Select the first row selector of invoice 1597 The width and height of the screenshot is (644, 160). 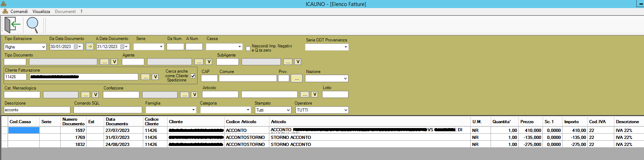[x=5, y=130]
